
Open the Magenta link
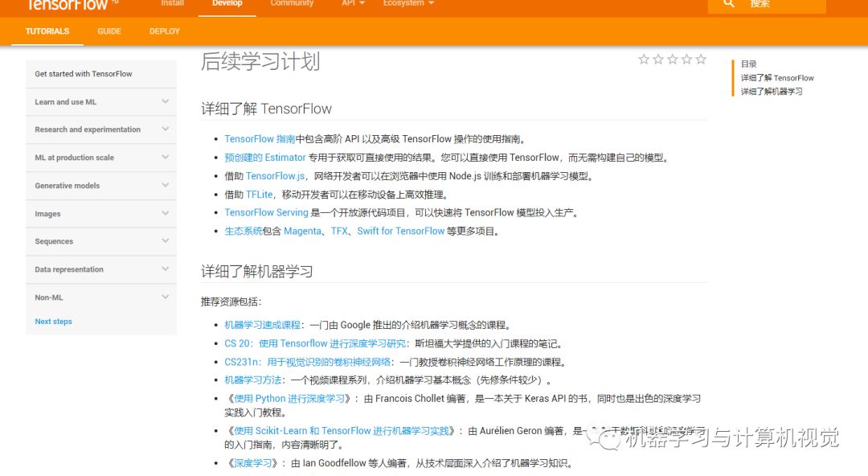click(x=302, y=231)
